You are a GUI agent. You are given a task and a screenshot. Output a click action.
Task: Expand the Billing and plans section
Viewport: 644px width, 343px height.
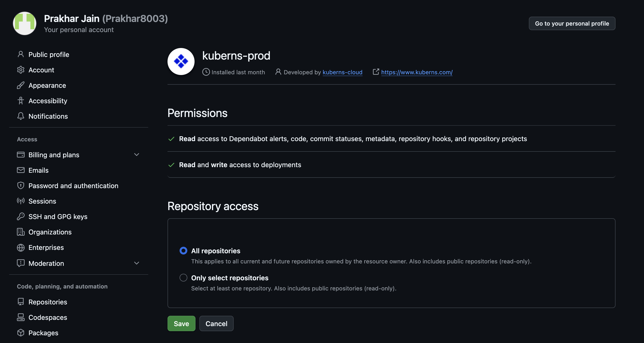click(x=137, y=155)
